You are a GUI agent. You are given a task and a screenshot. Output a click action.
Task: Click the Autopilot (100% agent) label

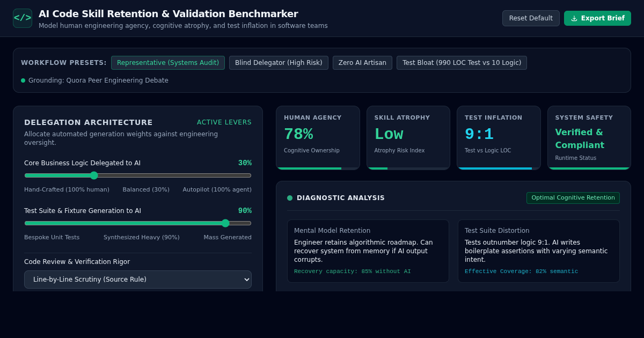[x=217, y=189]
